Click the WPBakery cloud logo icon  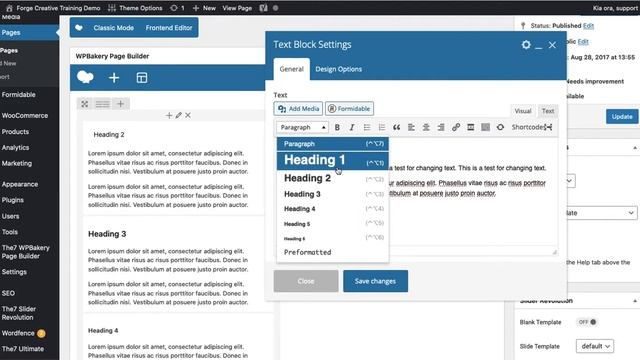85,77
